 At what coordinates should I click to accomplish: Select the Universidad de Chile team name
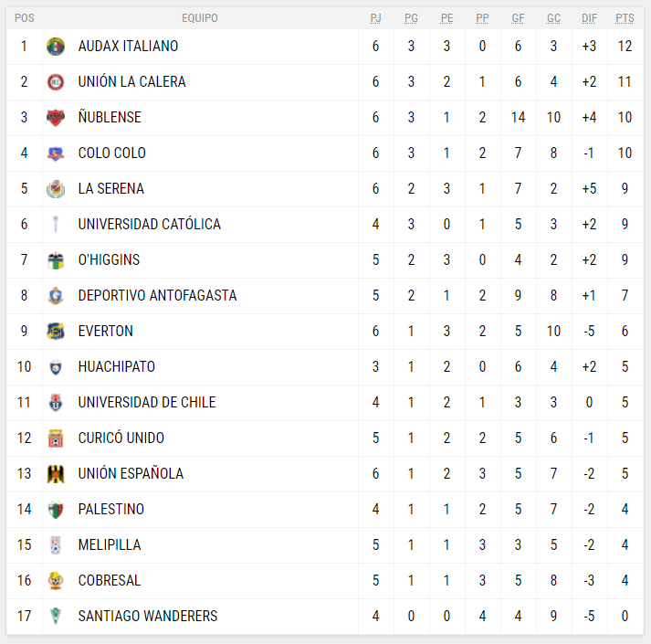click(x=147, y=402)
